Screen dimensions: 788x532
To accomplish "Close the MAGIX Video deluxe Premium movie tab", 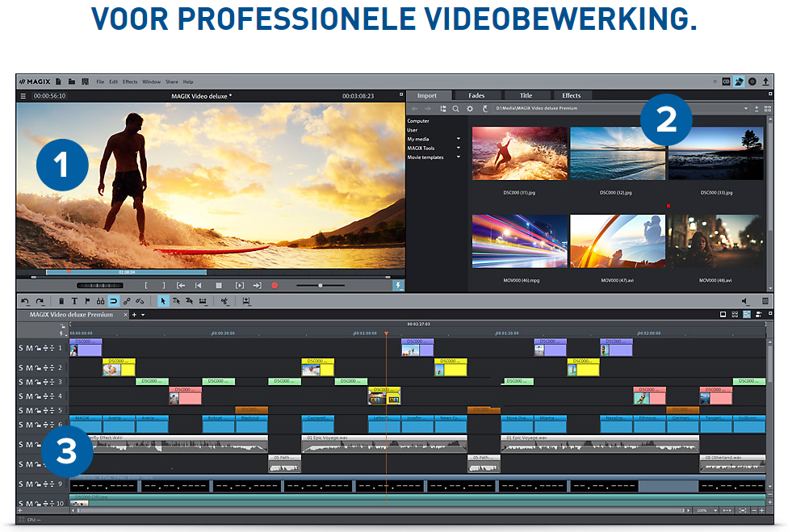I will (x=126, y=315).
